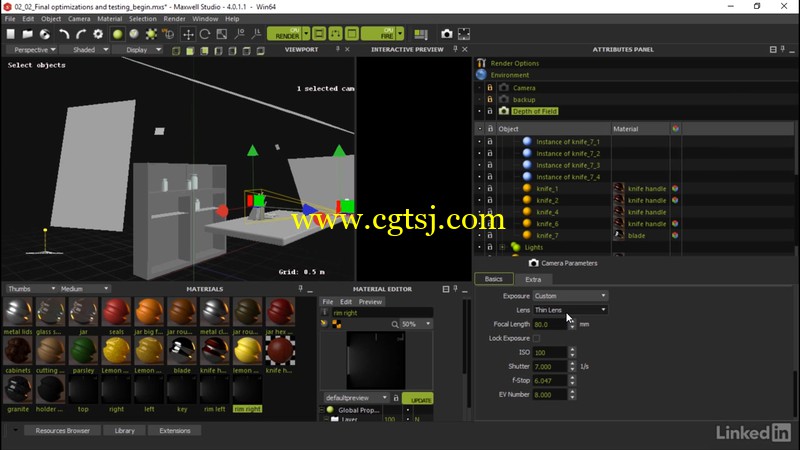This screenshot has width=800, height=450.
Task: Click the UPDATE preview button
Action: pos(417,398)
